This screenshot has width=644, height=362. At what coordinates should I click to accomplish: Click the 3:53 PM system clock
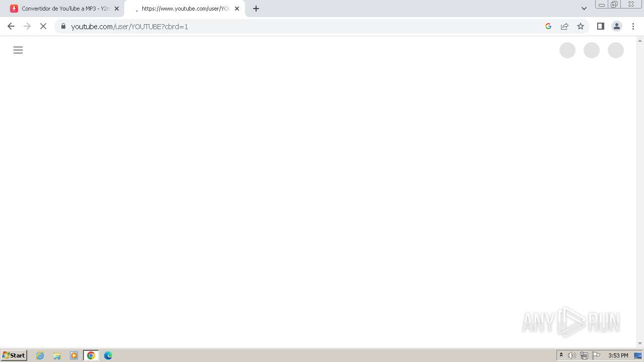(x=618, y=355)
